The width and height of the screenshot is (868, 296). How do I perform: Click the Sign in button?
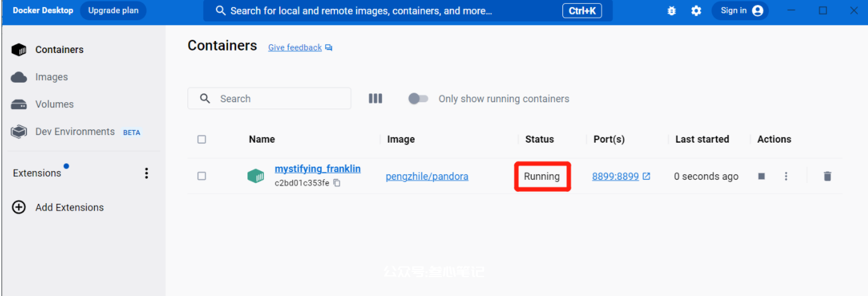point(740,11)
